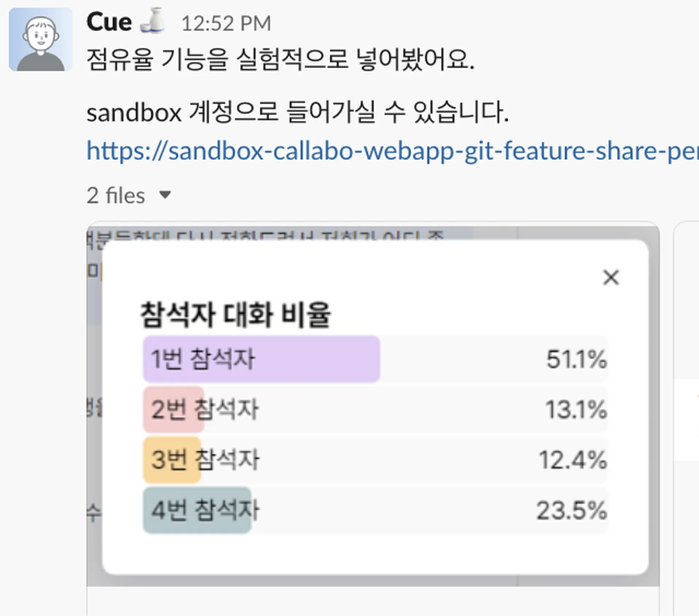Close the 참석자 대화 비율 dialog

(x=611, y=278)
